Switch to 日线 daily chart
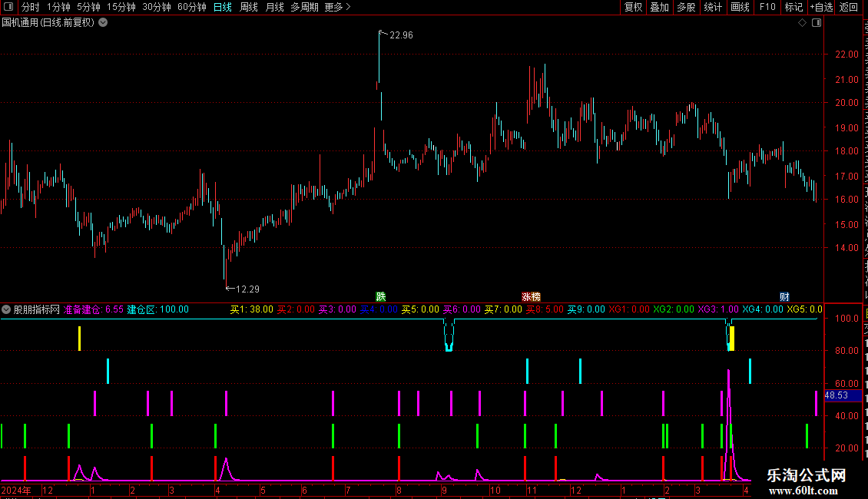Screen dimensions: 868x499 (223, 7)
